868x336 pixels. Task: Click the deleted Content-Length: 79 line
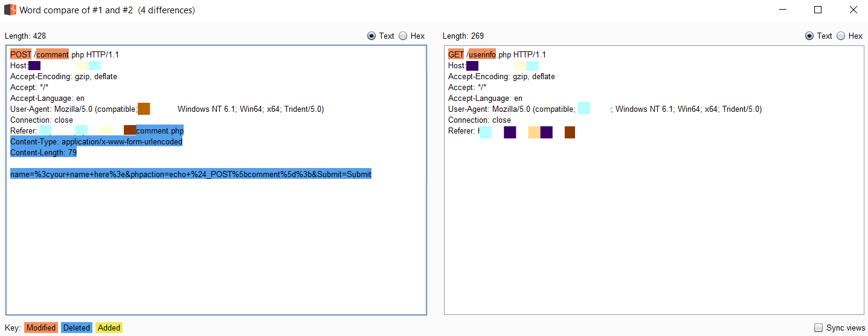(x=43, y=152)
